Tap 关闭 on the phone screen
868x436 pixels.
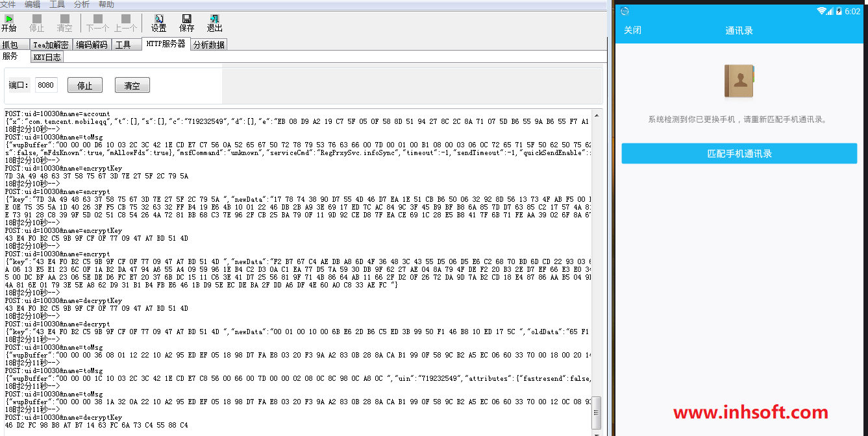(632, 30)
